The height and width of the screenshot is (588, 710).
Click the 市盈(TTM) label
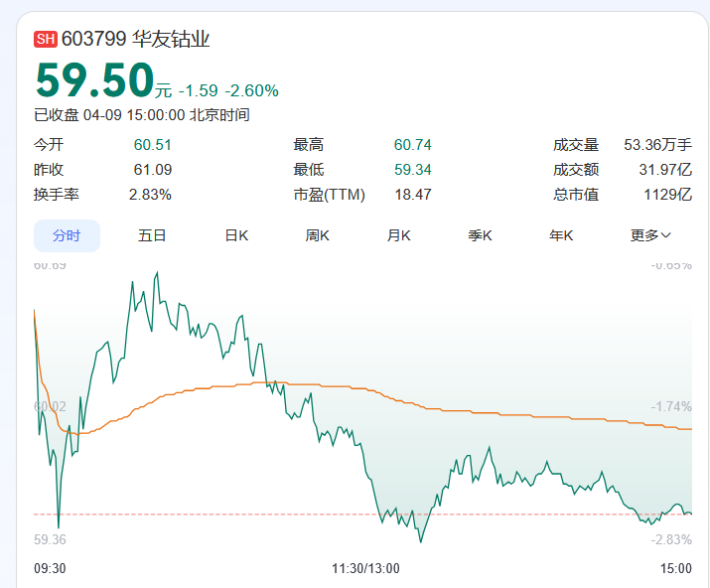(330, 195)
